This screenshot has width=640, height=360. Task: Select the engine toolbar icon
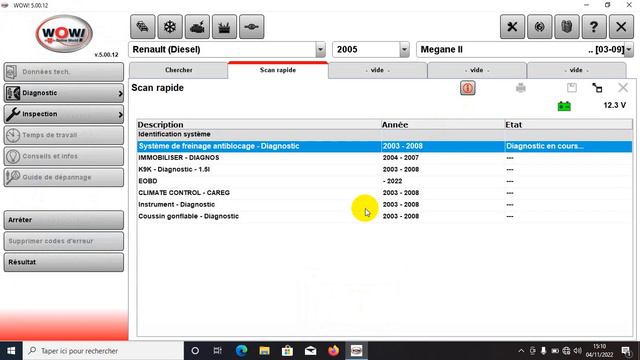[x=197, y=27]
